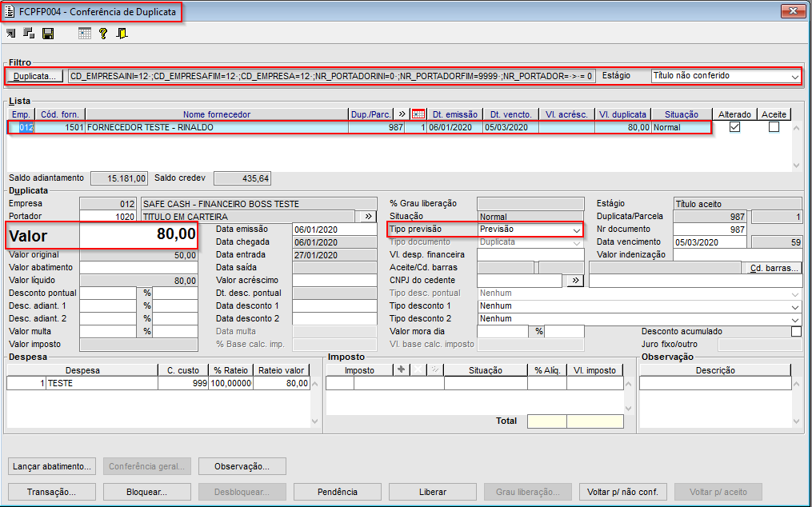Click into the Valor abatimento input field
812x507 pixels.
(138, 268)
